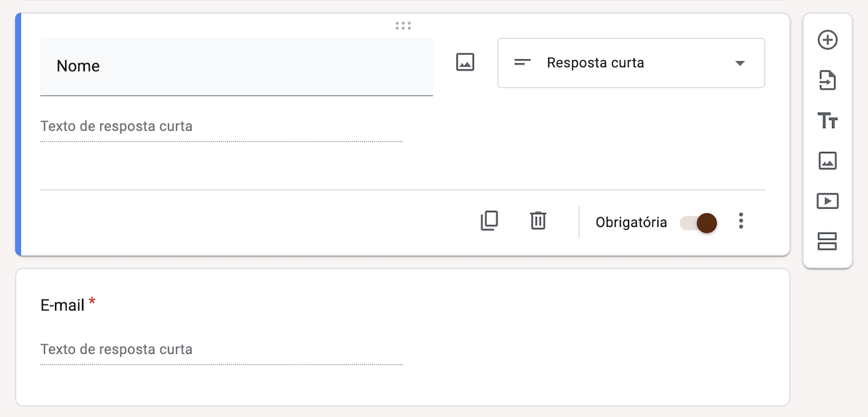
Task: Click the drag handle above Nome
Action: [403, 26]
